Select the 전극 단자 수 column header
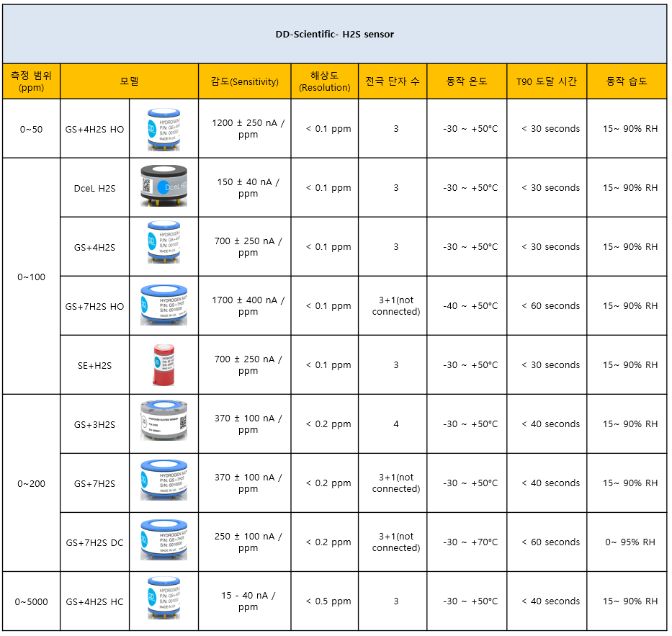This screenshot has height=636, width=672. click(393, 81)
